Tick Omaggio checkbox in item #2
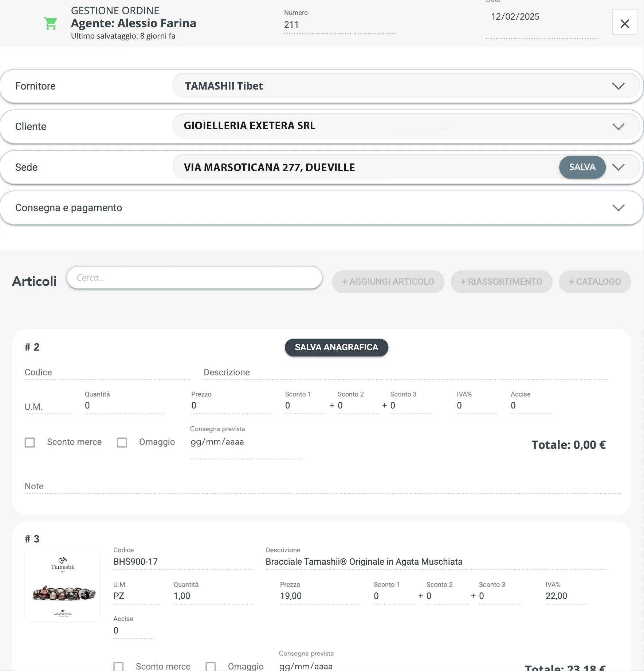Viewport: 644px width, 671px height. pyautogui.click(x=122, y=442)
